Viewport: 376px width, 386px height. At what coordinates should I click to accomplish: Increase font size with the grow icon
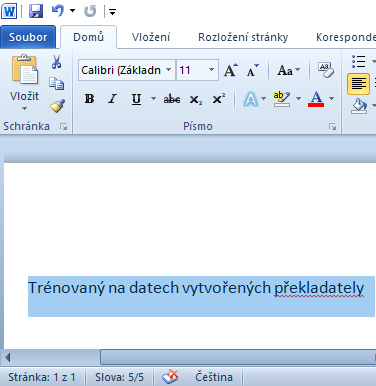click(231, 70)
